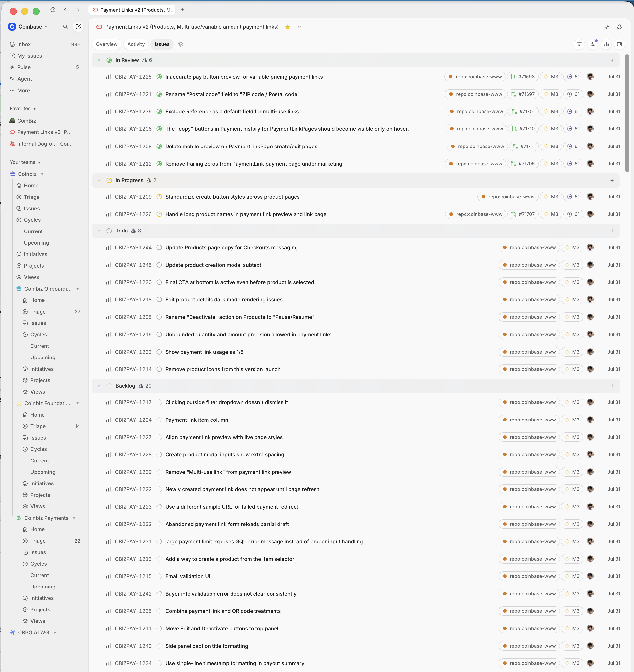
Task: Click repo:coinbase-www label on CBIZPAY-1212
Action: [475, 164]
